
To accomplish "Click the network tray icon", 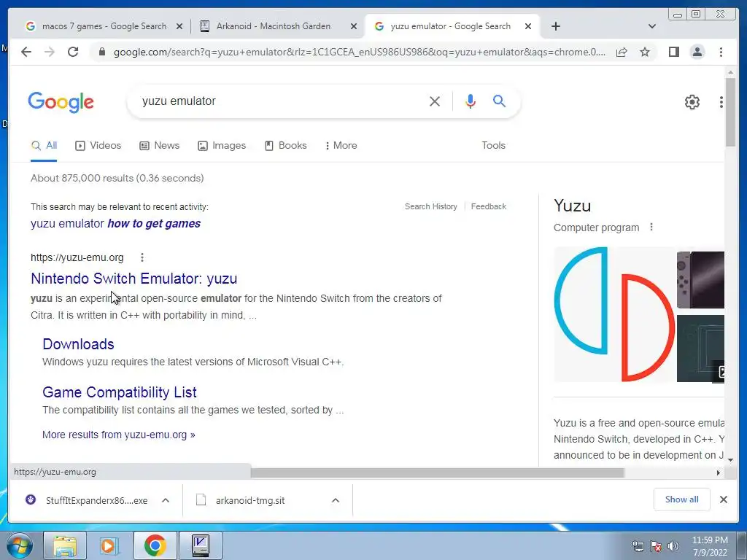I will pyautogui.click(x=638, y=546).
